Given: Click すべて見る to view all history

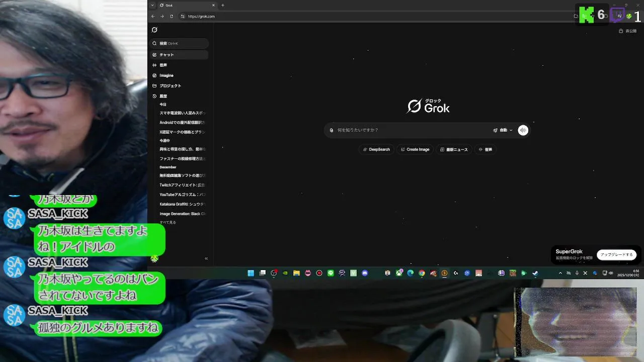Looking at the screenshot, I should coord(168,222).
